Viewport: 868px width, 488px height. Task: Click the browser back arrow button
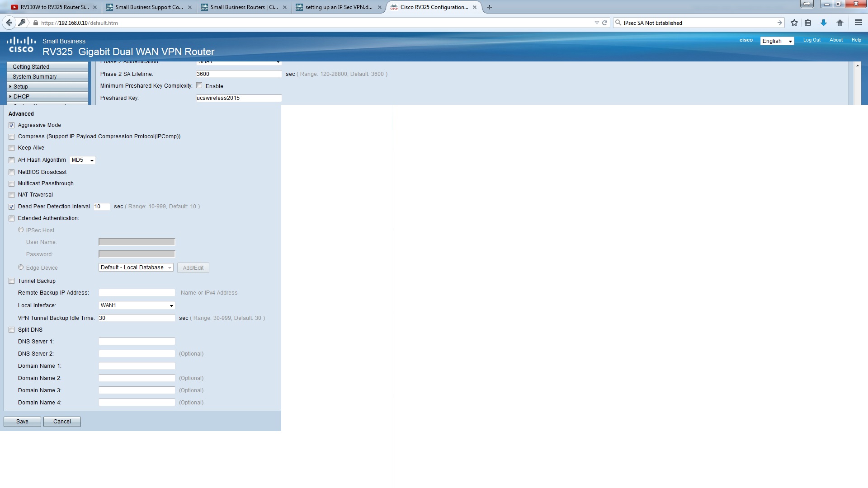point(9,23)
